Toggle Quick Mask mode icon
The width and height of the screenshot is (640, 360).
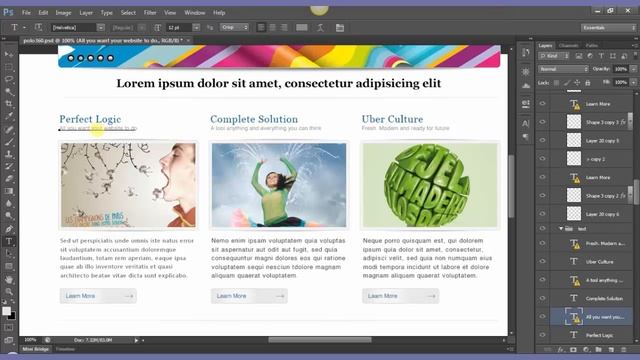(x=9, y=328)
